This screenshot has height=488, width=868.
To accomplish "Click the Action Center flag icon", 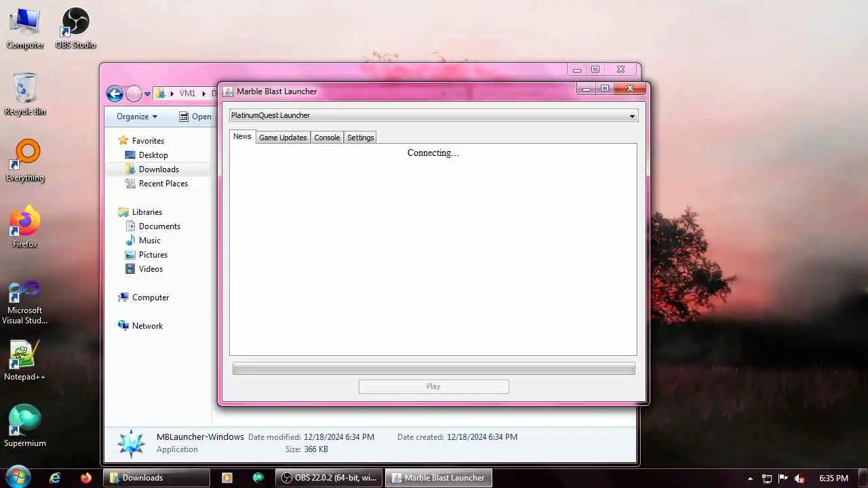I will click(x=783, y=478).
